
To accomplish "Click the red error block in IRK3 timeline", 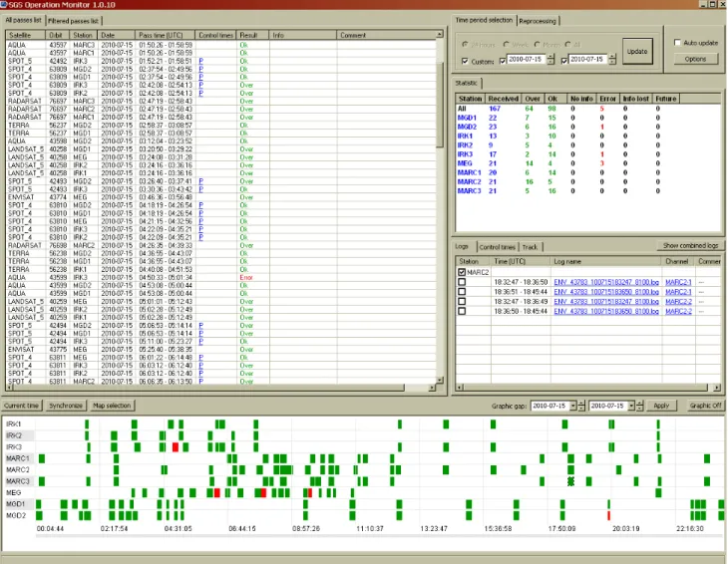I will point(176,447).
